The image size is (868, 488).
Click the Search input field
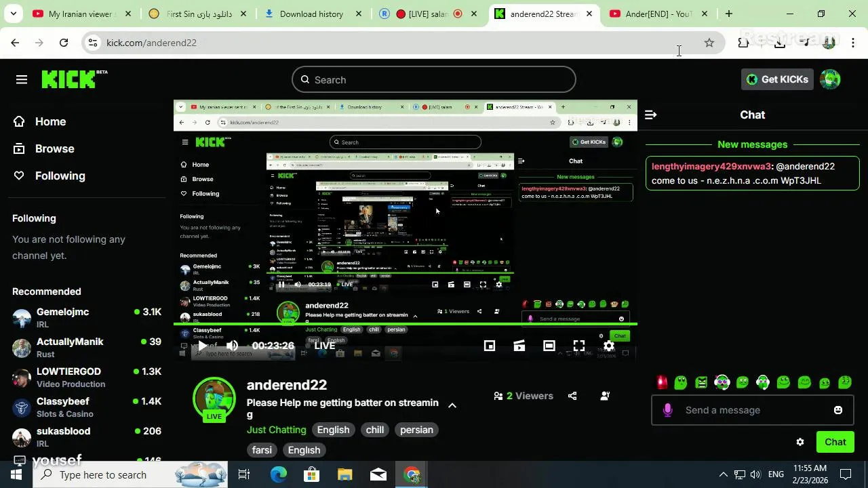[434, 80]
